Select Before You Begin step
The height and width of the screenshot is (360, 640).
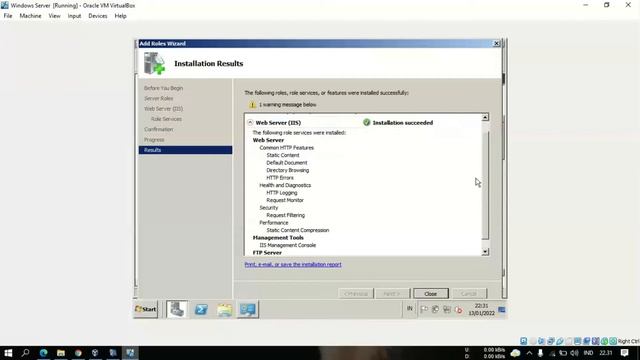tap(163, 88)
